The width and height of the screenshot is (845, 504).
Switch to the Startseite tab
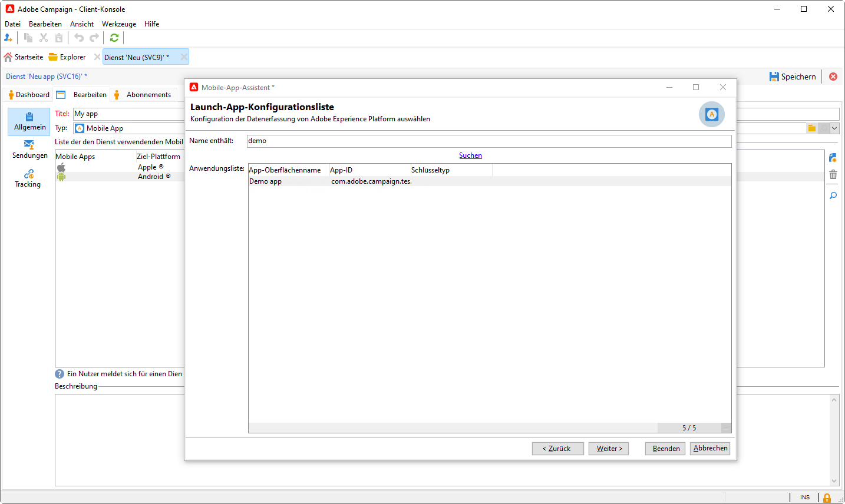(x=24, y=57)
